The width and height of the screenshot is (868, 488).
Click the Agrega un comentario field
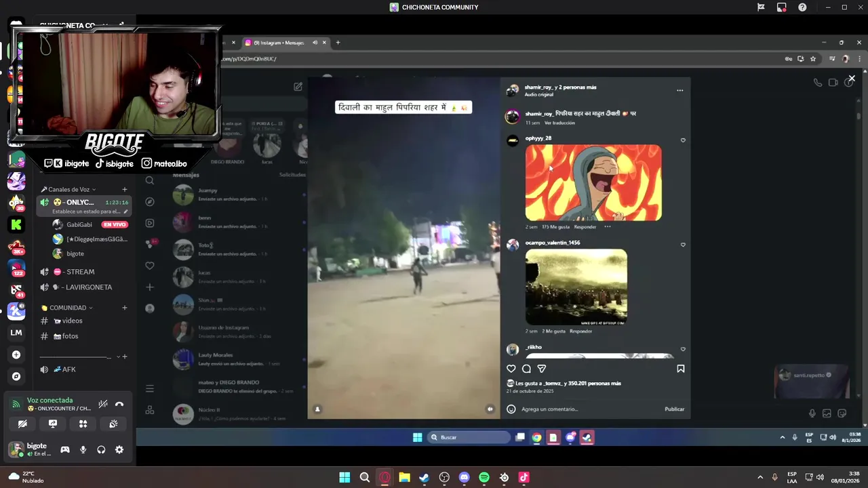(x=590, y=409)
